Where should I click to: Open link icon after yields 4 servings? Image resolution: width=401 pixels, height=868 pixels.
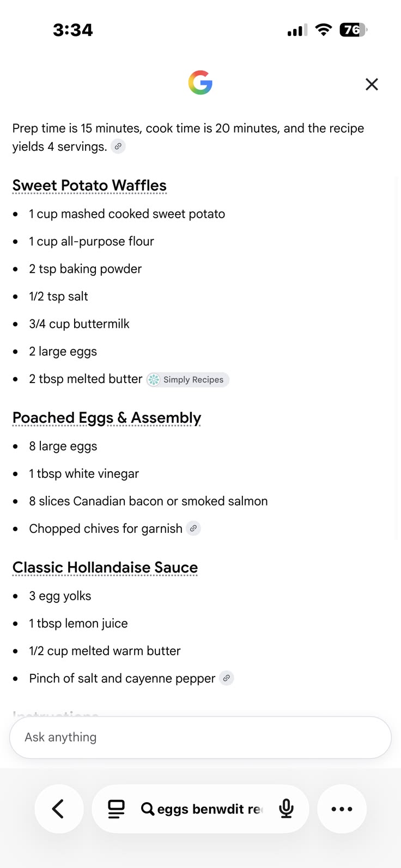[118, 146]
